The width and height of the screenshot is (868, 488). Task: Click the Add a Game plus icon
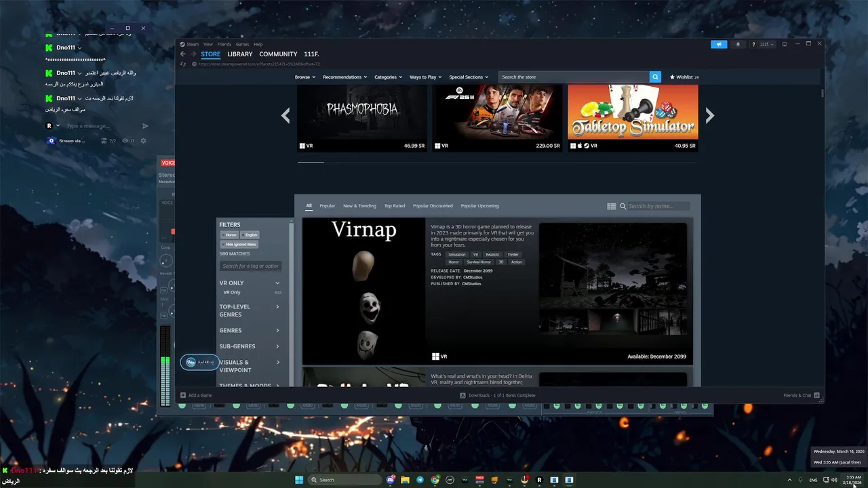pyautogui.click(x=183, y=395)
